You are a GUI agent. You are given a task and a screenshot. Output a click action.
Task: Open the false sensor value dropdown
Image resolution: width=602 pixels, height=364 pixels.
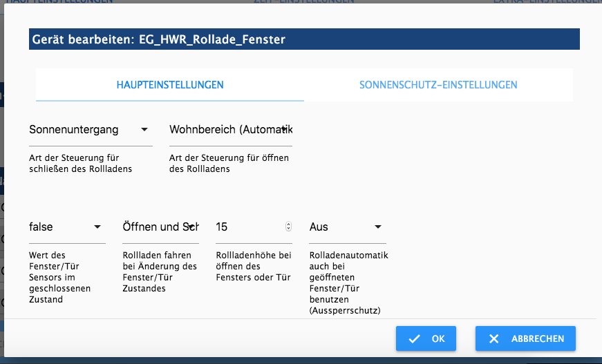67,227
